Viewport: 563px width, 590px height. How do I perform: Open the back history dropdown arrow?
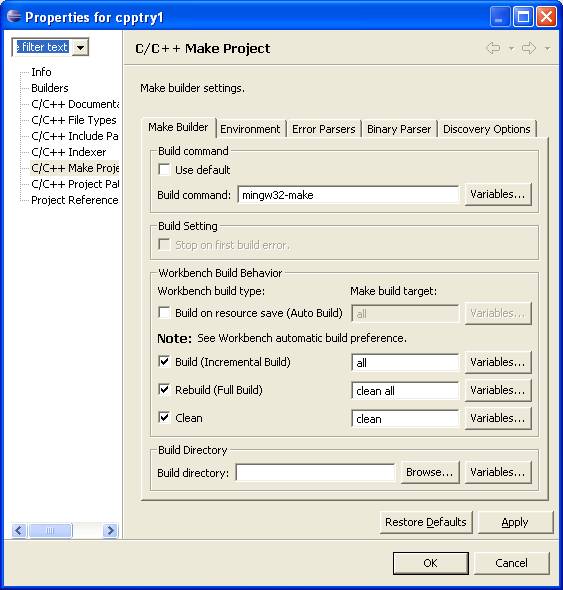[511, 49]
